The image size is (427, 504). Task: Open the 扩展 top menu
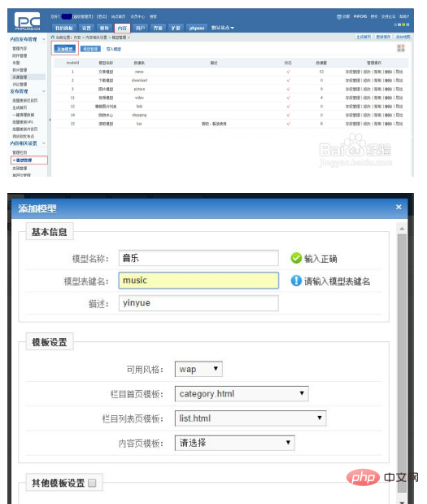tap(176, 28)
